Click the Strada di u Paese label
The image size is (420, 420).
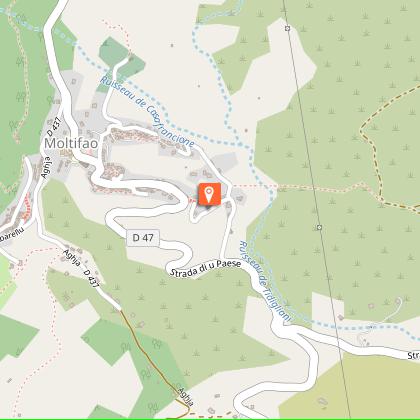click(x=206, y=268)
